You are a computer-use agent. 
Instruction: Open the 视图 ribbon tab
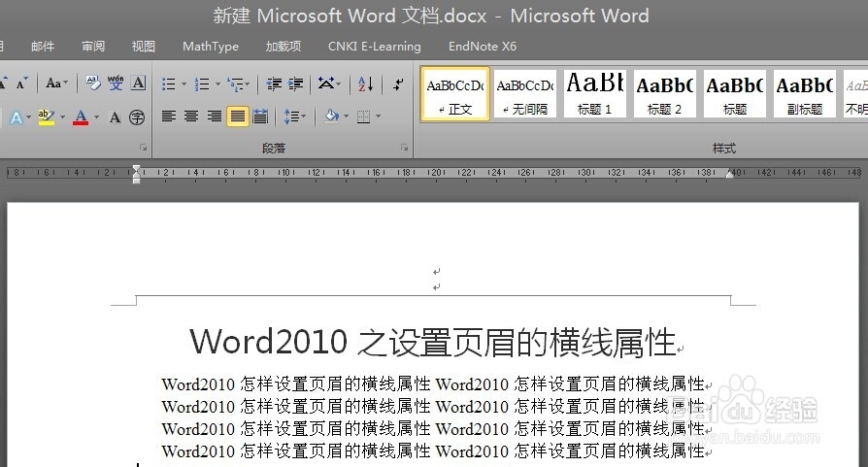pyautogui.click(x=144, y=46)
